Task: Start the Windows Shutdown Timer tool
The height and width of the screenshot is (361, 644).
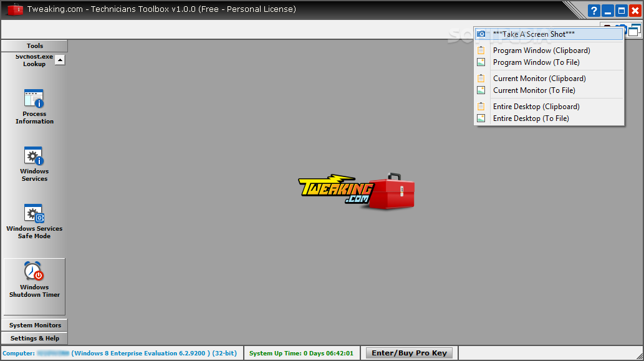Action: coord(34,286)
